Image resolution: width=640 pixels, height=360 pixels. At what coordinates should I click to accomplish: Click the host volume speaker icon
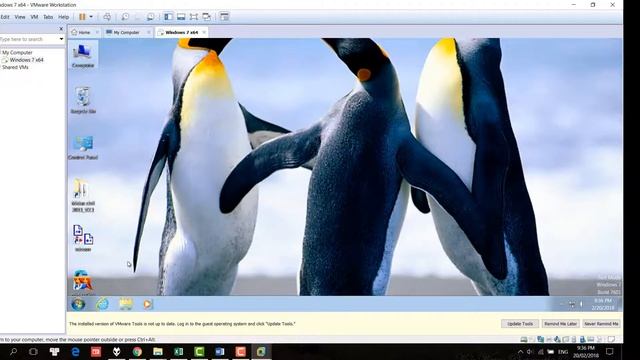pos(530,351)
